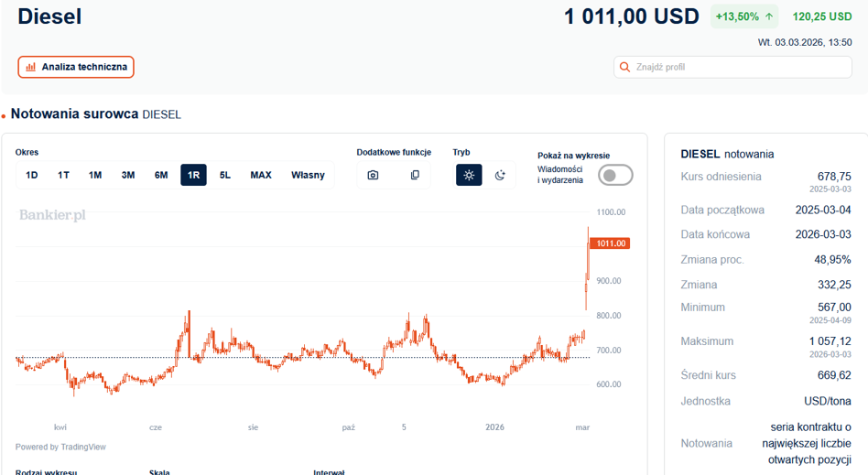Viewport: 868px width, 475px height.
Task: Click the search magnifier icon
Action: point(625,67)
